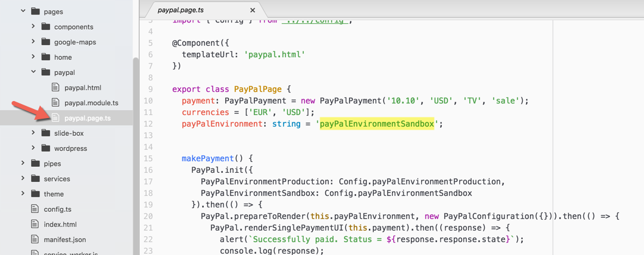This screenshot has width=644, height=255.
Task: Close the paypal.page.ts tab
Action: [x=253, y=10]
